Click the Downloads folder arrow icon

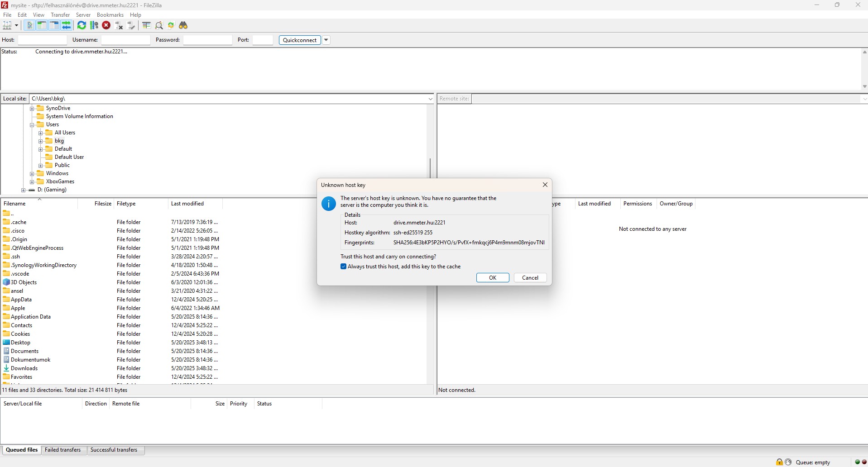click(x=6, y=368)
